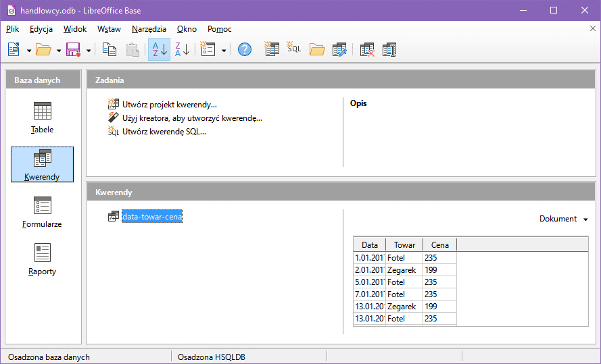This screenshot has height=364, width=601.
Task: Click Edit query toolbar icon
Action: (x=339, y=49)
